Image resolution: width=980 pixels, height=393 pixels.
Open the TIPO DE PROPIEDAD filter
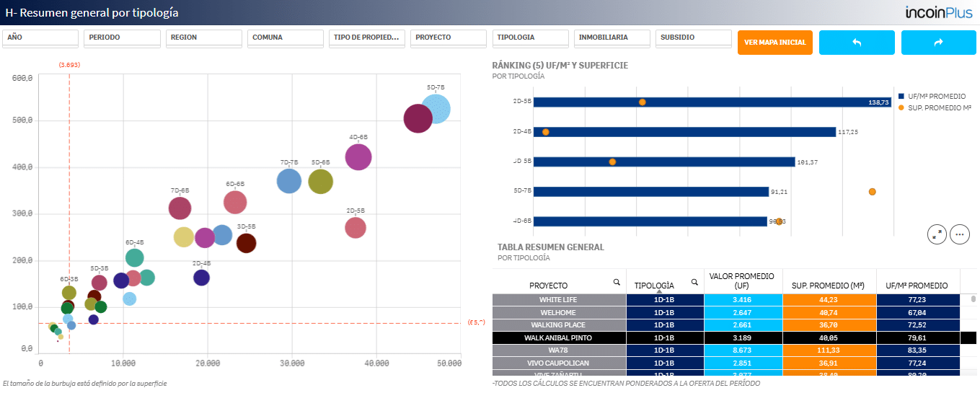(367, 38)
